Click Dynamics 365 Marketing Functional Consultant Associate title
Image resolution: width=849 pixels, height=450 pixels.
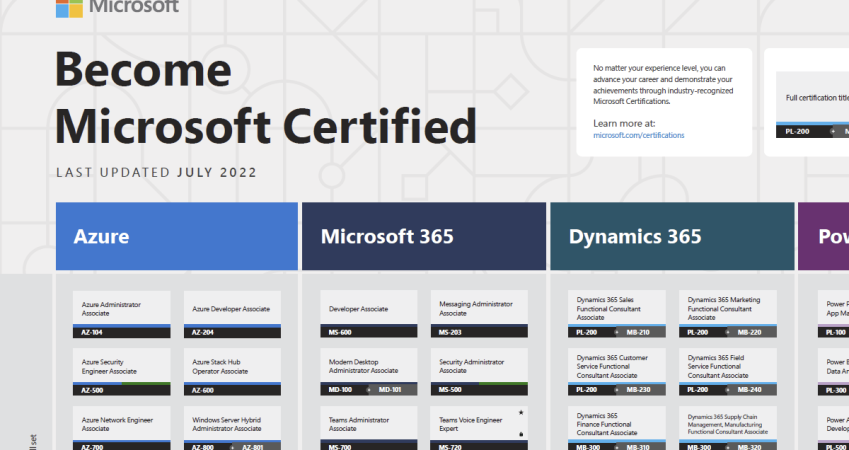coord(724,309)
